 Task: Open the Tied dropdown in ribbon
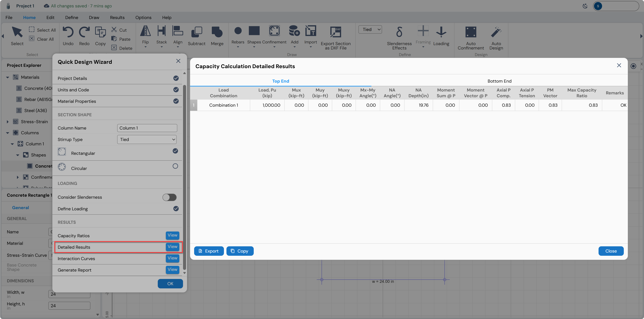(370, 29)
